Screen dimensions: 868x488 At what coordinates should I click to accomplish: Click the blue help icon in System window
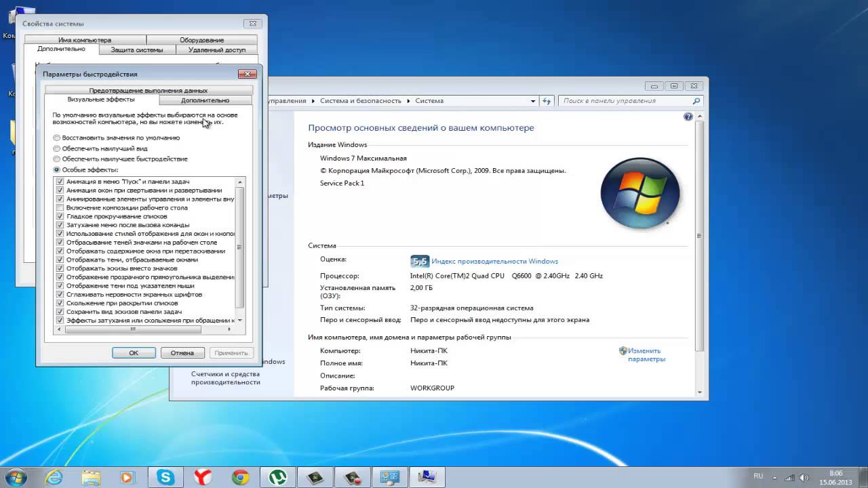tap(688, 117)
